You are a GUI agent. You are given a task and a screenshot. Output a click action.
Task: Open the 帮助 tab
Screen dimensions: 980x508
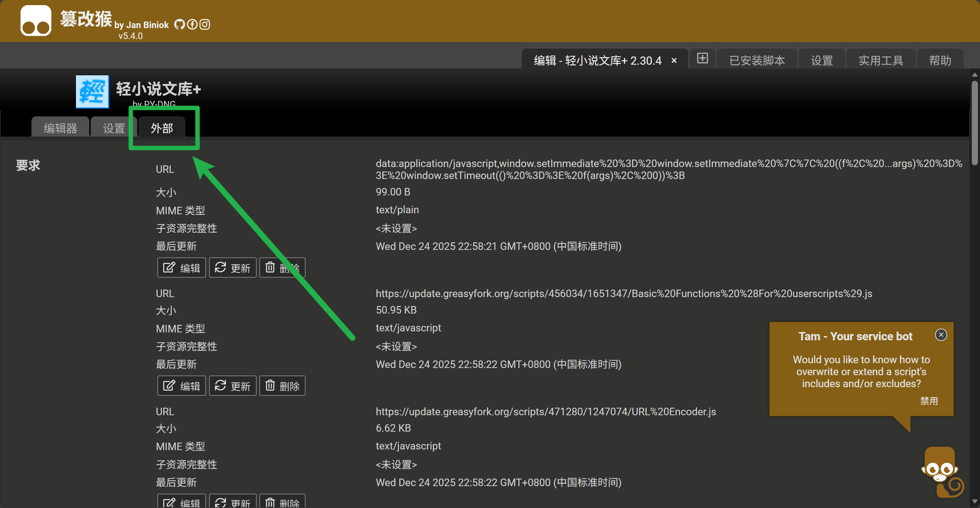click(940, 61)
